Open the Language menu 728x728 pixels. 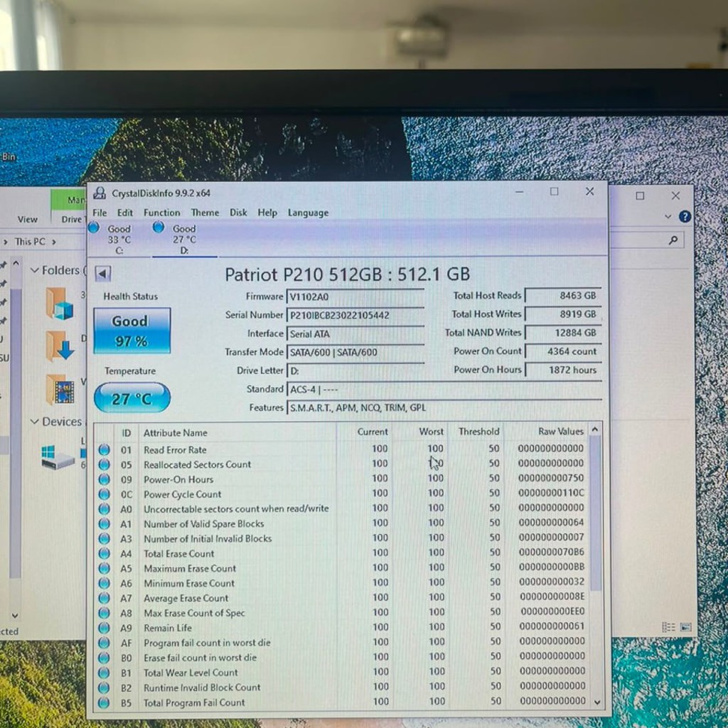point(308,213)
